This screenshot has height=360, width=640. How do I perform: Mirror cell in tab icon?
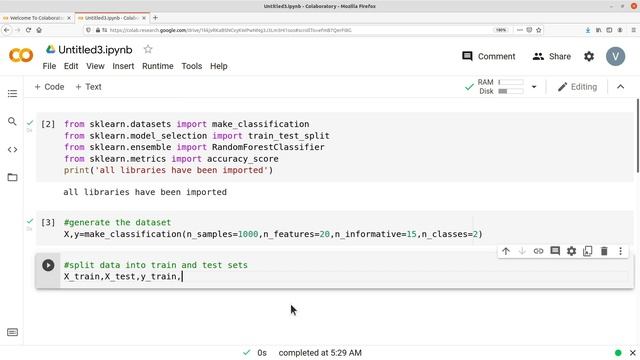tap(588, 251)
